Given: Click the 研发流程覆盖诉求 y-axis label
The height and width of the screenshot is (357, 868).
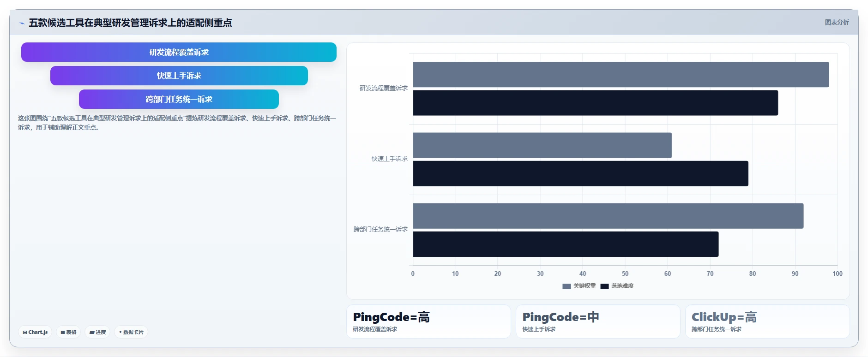Looking at the screenshot, I should (384, 88).
